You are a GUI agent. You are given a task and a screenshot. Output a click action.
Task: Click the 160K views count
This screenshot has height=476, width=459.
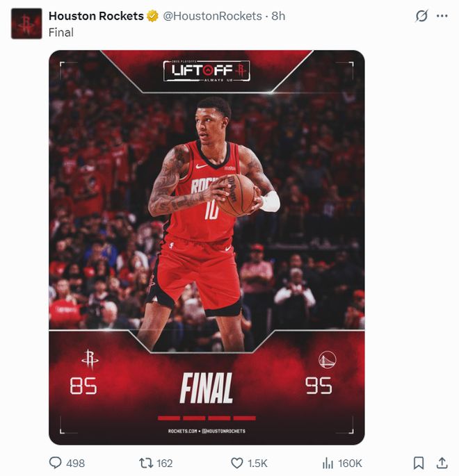click(x=350, y=463)
